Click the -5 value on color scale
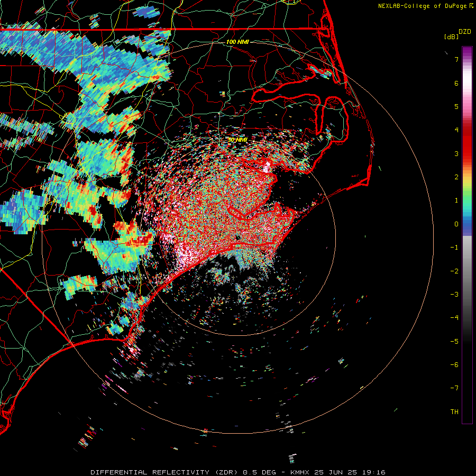 tap(454, 342)
